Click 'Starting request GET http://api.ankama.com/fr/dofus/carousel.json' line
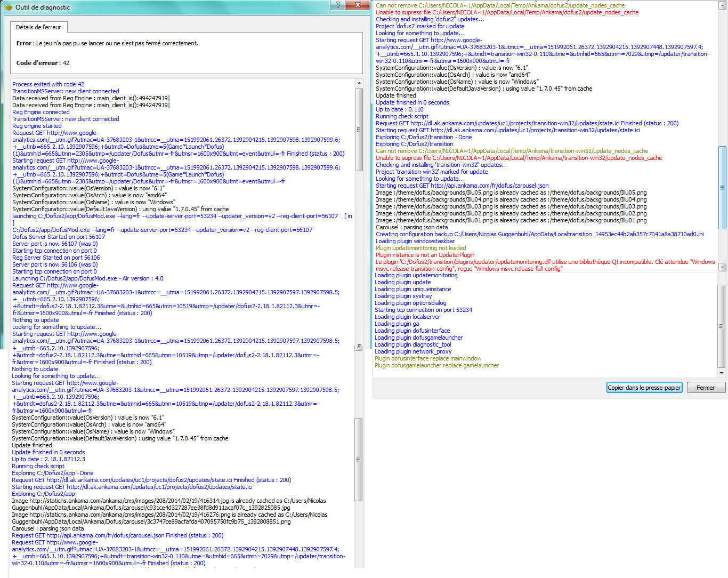 click(462, 186)
